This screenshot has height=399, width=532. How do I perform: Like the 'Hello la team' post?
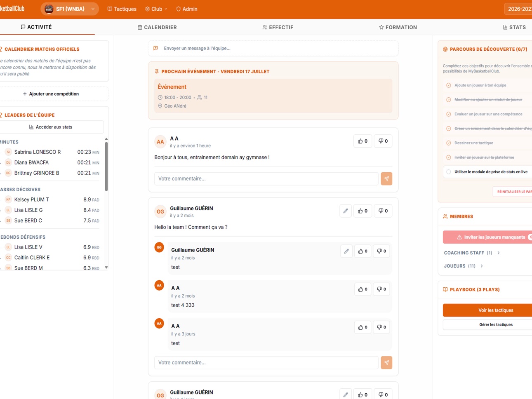(363, 211)
